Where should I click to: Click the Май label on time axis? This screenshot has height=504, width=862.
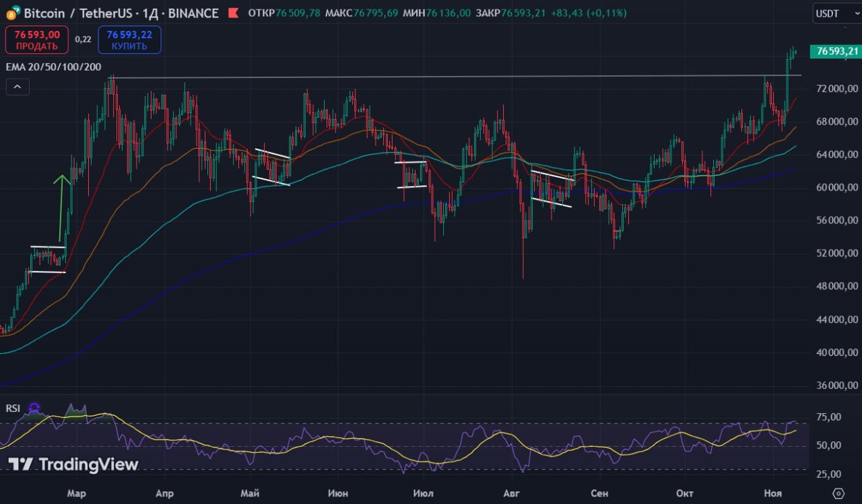pos(250,494)
